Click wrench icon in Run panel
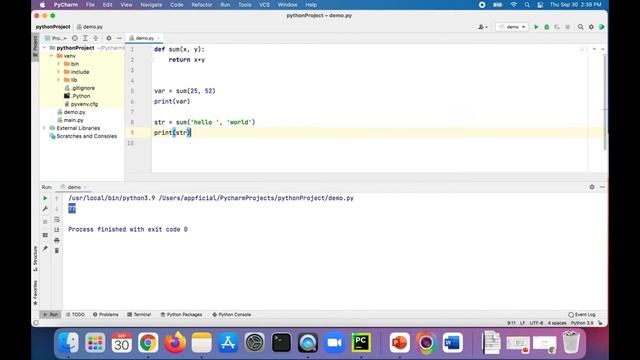Viewport: 640px width, 360px height. pos(45,209)
